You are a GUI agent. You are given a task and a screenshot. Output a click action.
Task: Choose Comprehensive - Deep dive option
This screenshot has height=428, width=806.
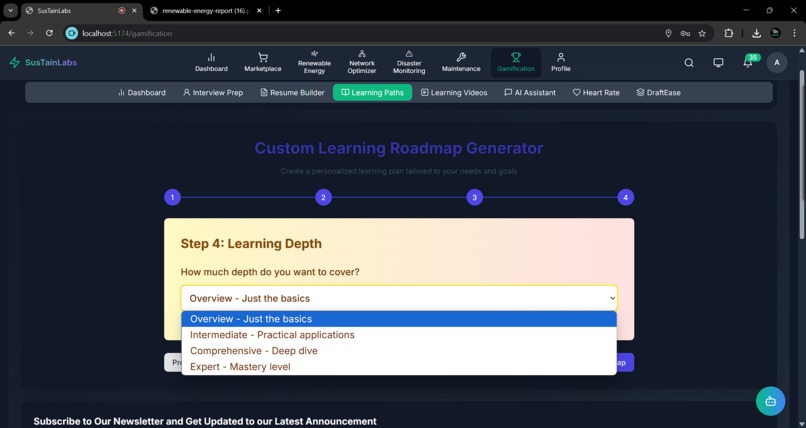pos(399,350)
